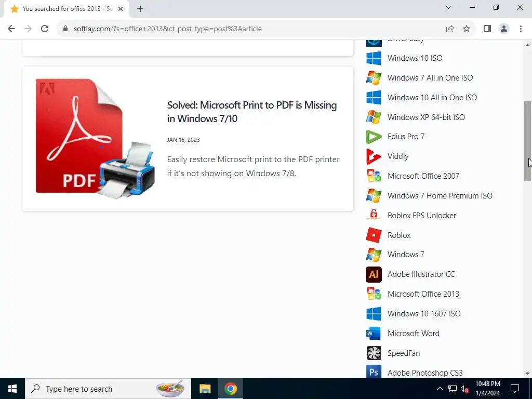Close the office 2013 search tab
Screen dimensions: 532x399
(x=121, y=9)
